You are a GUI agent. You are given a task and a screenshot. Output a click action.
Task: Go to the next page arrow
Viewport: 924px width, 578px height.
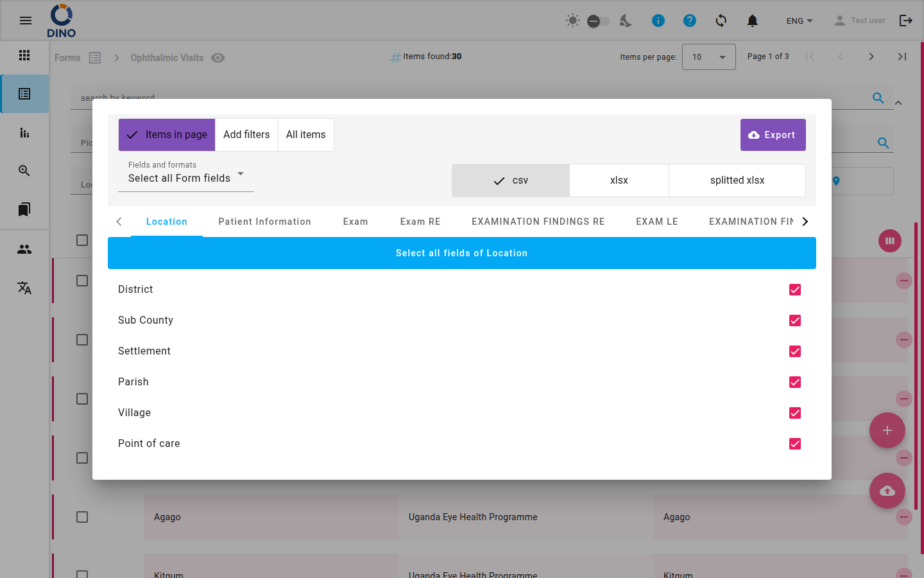tap(871, 57)
